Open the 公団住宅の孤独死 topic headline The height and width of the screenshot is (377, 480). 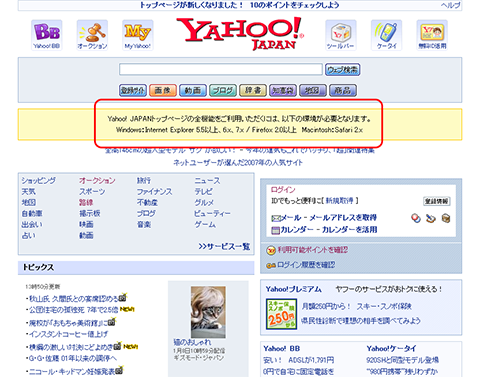[x=73, y=310]
